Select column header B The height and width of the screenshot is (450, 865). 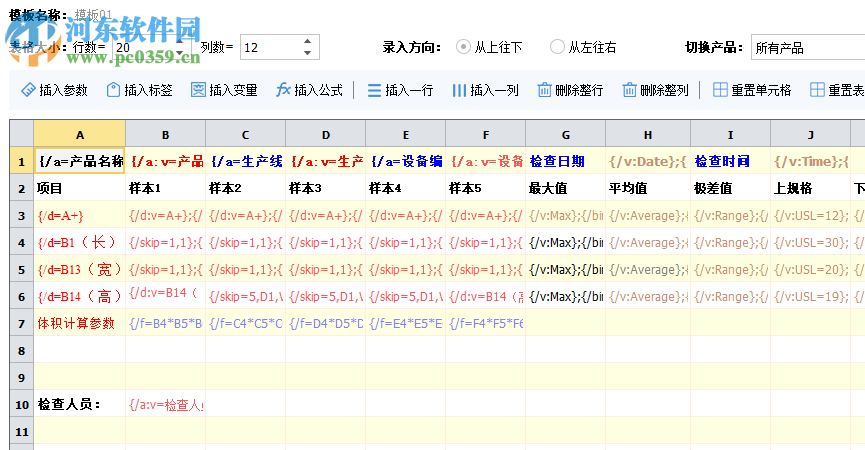(165, 134)
